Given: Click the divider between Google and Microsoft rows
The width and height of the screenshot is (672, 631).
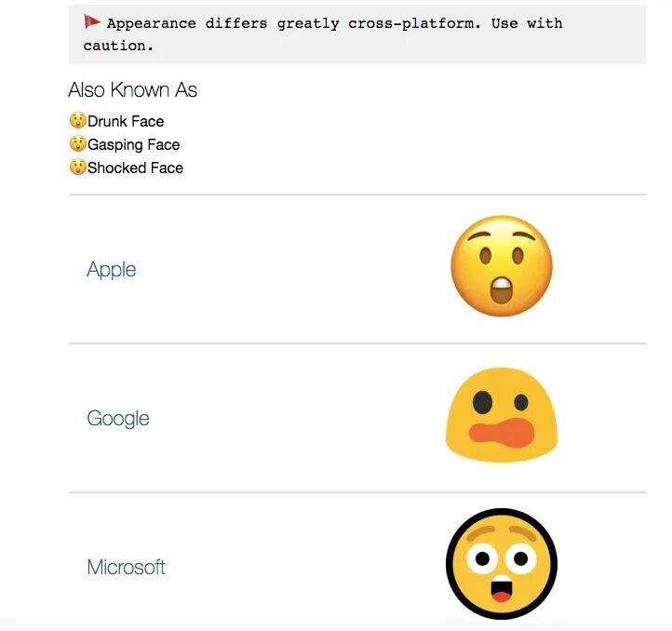Looking at the screenshot, I should point(357,492).
